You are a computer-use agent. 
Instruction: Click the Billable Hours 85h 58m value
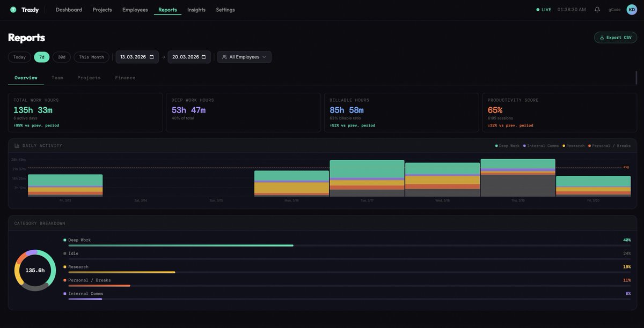(347, 110)
